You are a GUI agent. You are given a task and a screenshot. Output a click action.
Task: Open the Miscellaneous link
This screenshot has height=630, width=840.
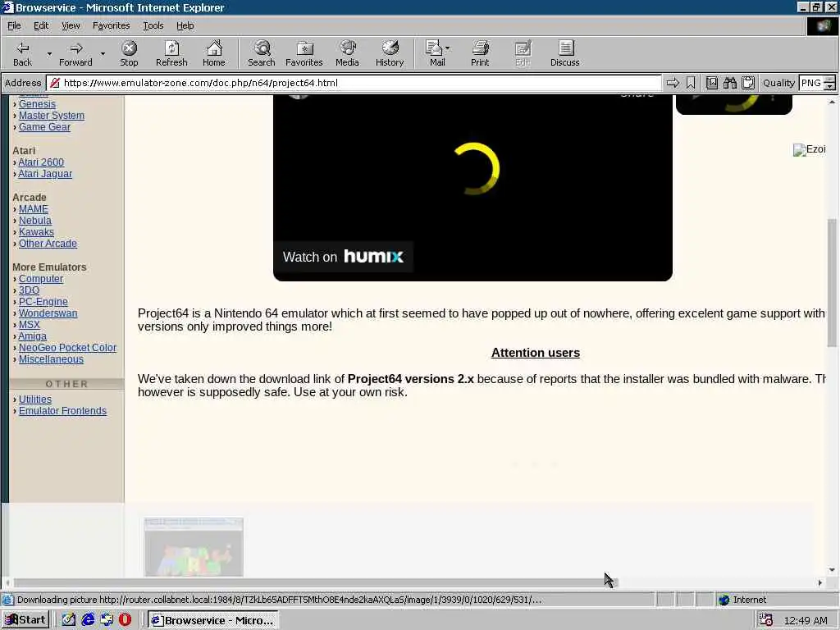pyautogui.click(x=51, y=359)
